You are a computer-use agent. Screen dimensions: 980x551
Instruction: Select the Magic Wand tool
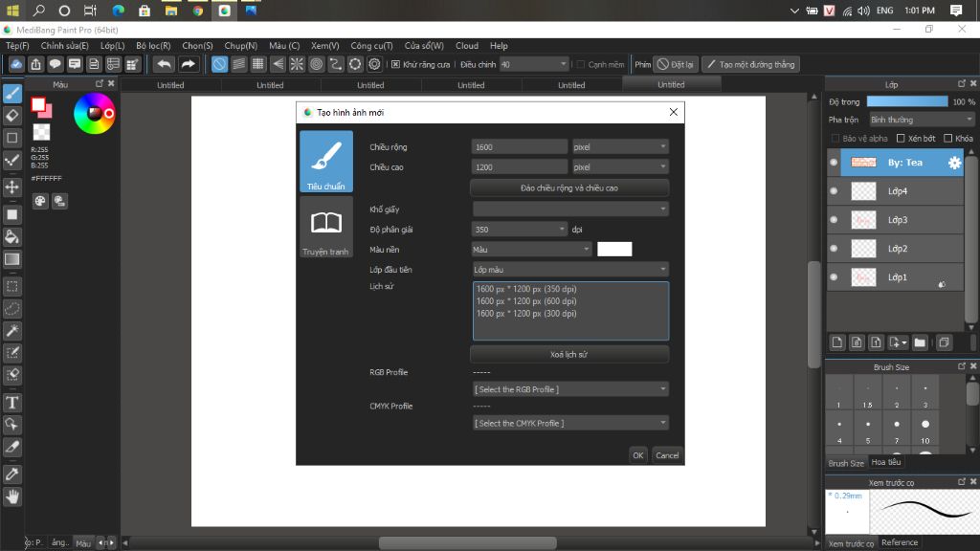[x=11, y=330]
